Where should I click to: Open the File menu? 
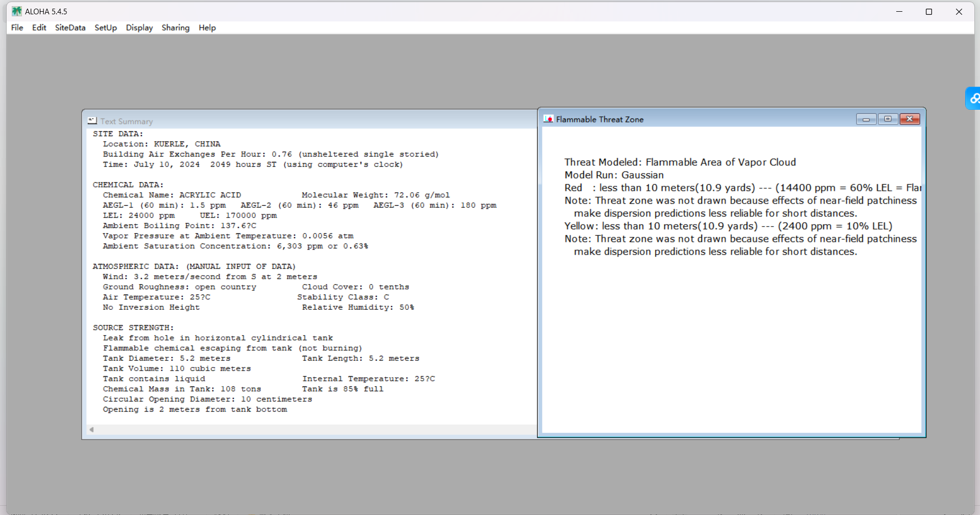point(17,28)
